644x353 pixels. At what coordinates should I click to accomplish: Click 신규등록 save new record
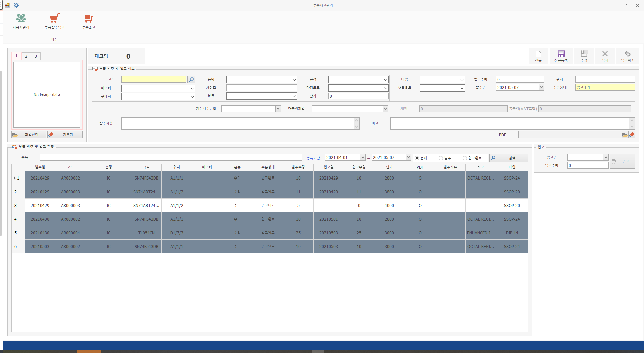pos(561,56)
